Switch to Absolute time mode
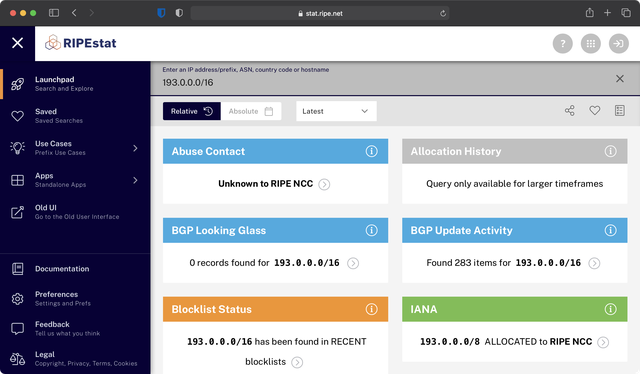This screenshot has width=640, height=374. tap(251, 111)
